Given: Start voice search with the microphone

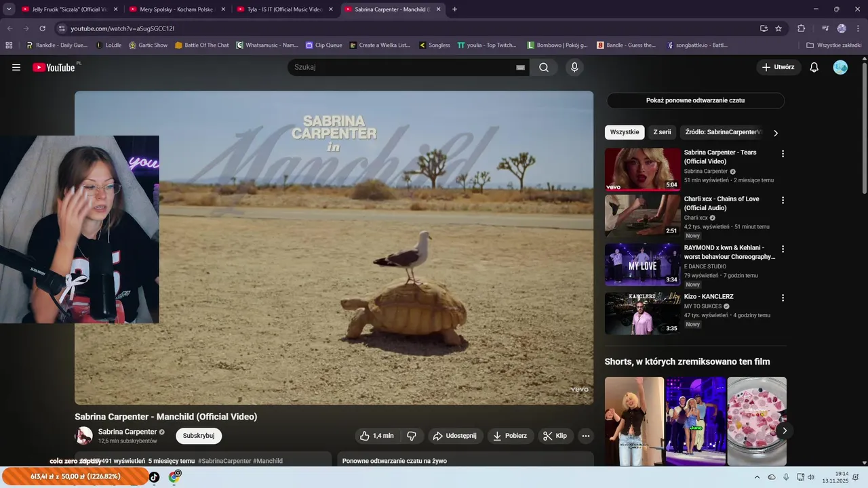Looking at the screenshot, I should tap(574, 67).
